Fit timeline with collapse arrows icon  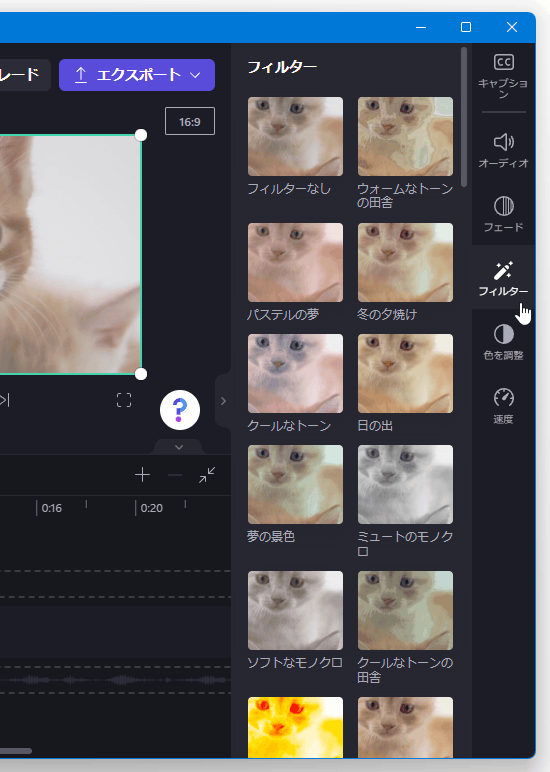point(207,475)
